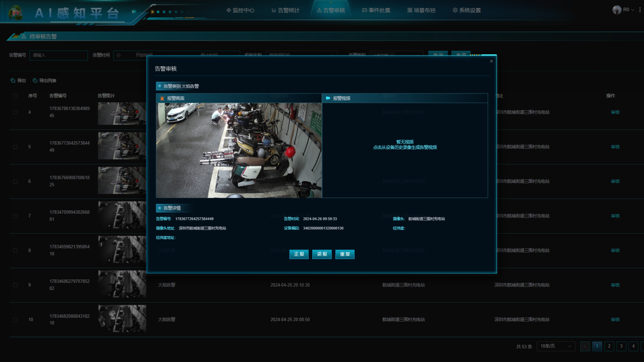The image size is (644, 362).
Task: Click the alarm icon beside 报警画面
Action: tap(162, 98)
